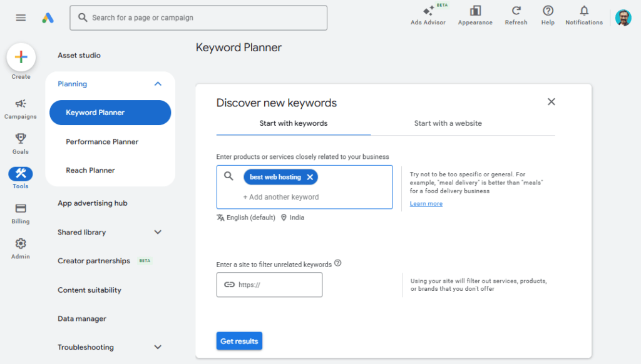Click Add another keyword field

point(281,197)
